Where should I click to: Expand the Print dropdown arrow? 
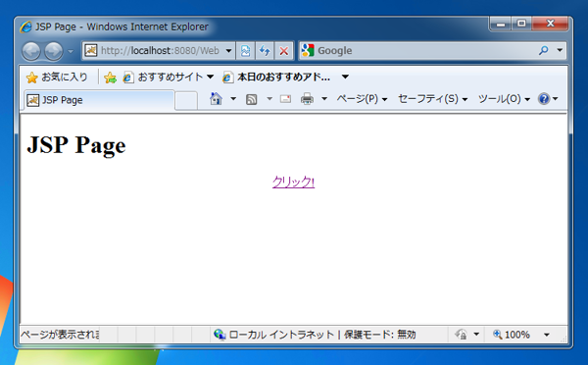324,99
